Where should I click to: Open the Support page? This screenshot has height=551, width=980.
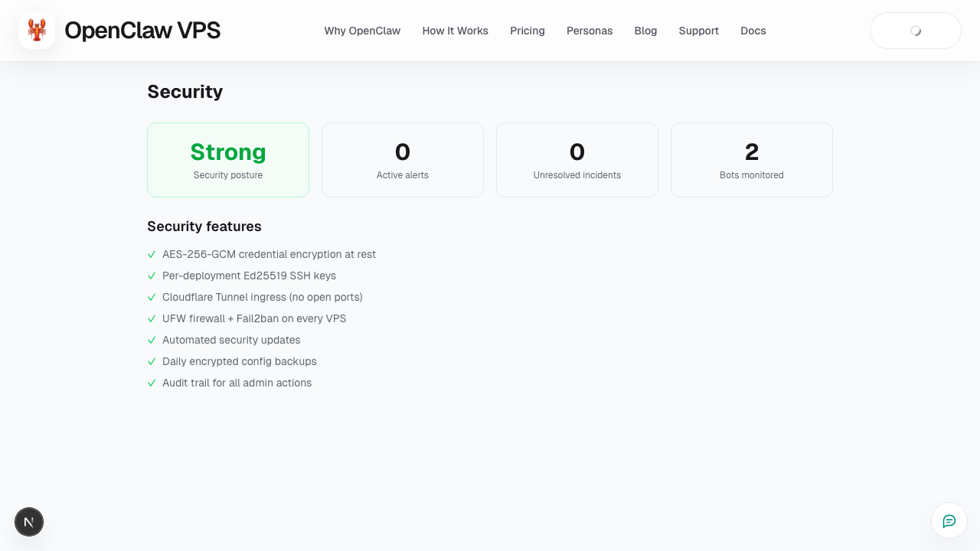click(x=698, y=31)
